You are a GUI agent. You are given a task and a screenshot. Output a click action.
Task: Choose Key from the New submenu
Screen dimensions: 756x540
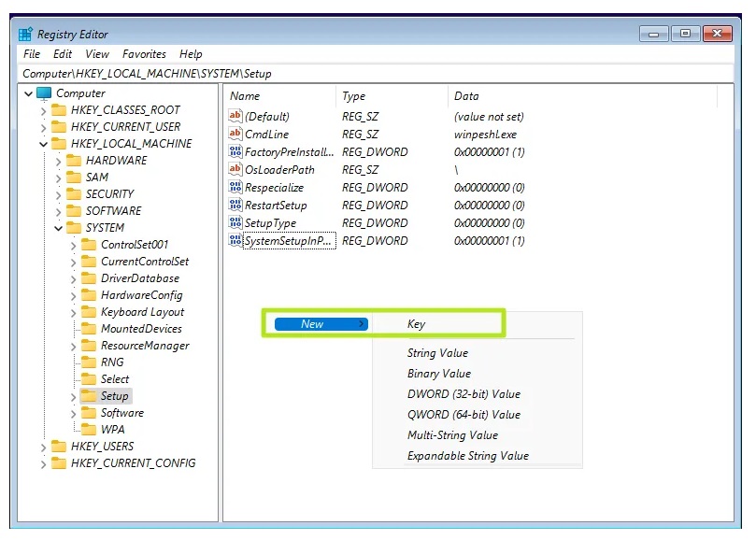coord(416,324)
